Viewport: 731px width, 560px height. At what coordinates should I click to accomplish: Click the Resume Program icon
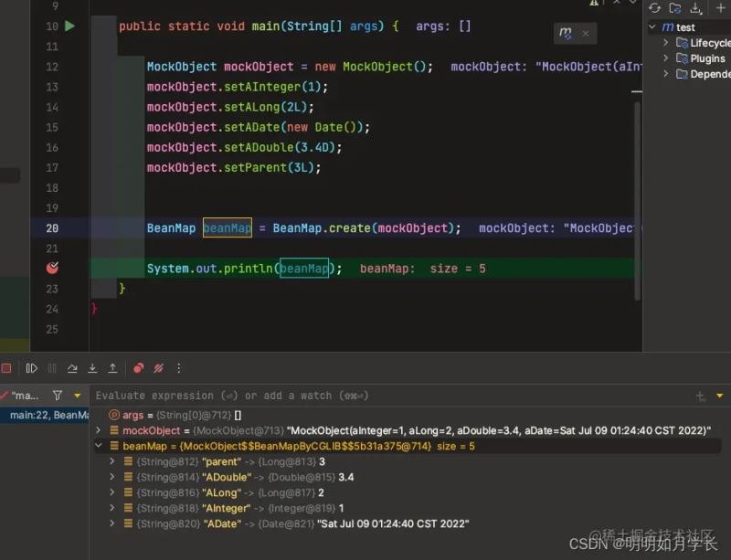(32, 368)
